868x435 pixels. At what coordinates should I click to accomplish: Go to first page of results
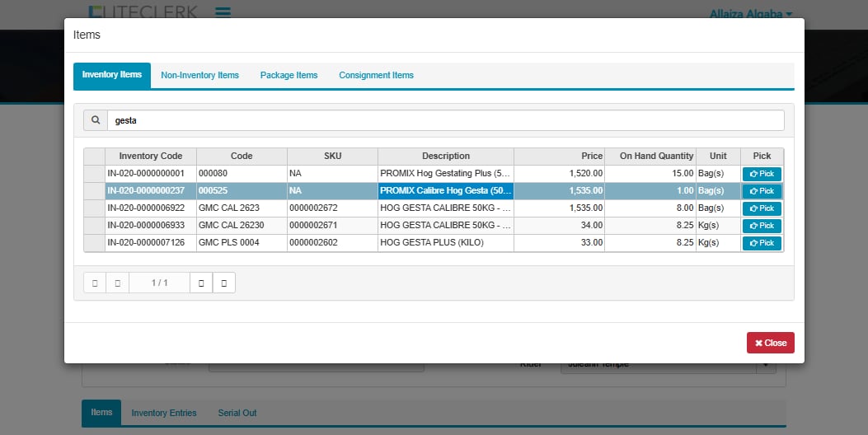95,283
